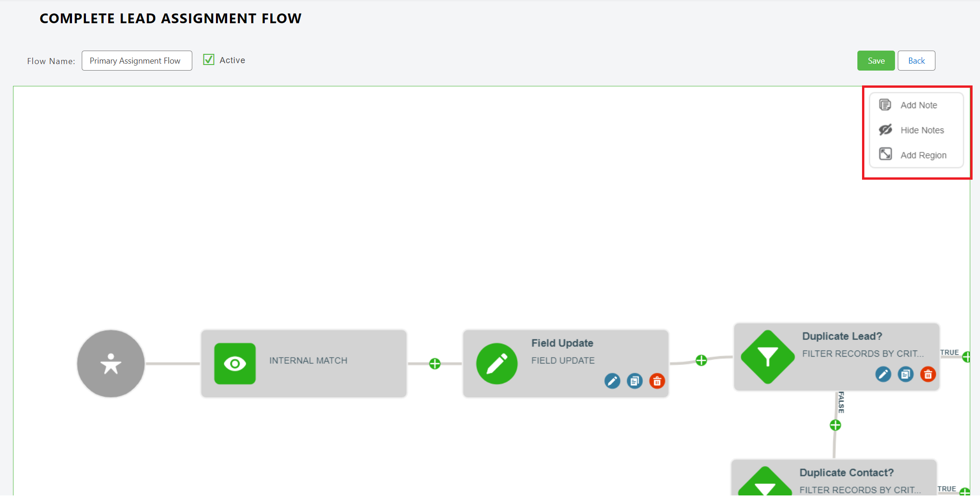Edit the Duplicate Lead? node
980x501 pixels.
tap(883, 374)
